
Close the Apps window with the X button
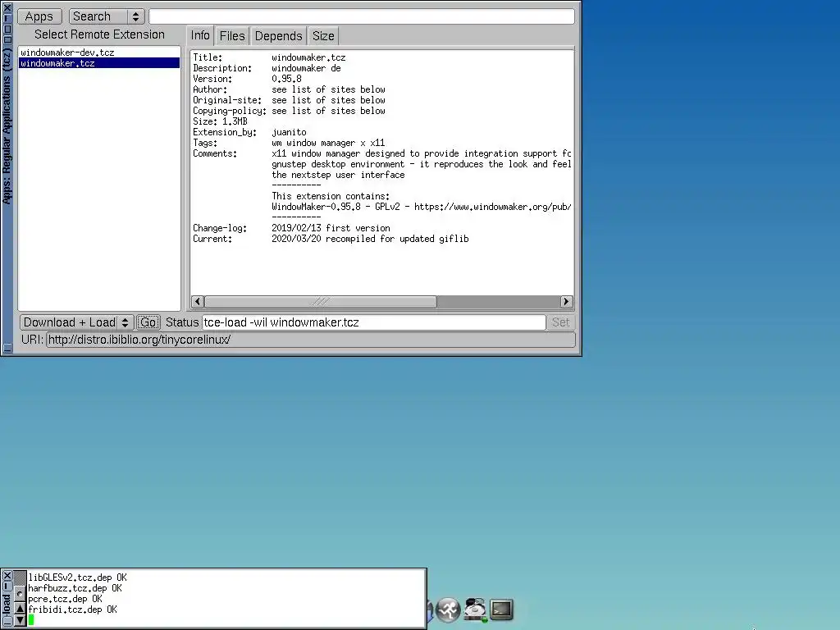[7, 7]
